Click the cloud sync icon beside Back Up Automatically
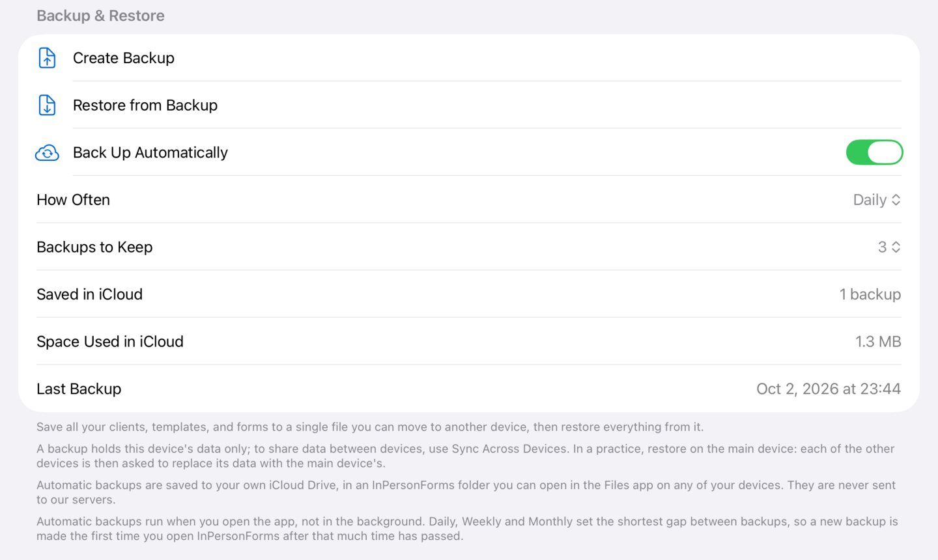The width and height of the screenshot is (938, 560). click(47, 153)
